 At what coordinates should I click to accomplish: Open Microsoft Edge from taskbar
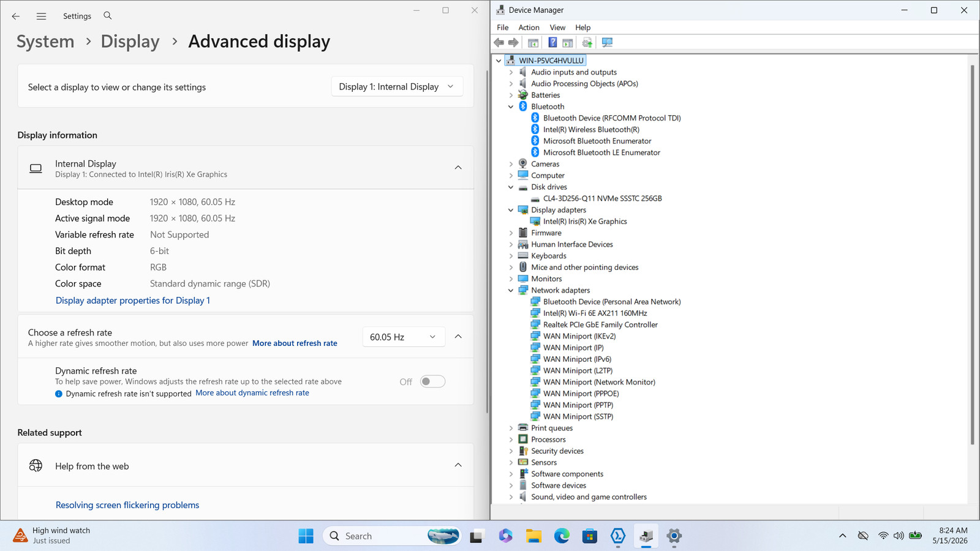click(x=562, y=536)
